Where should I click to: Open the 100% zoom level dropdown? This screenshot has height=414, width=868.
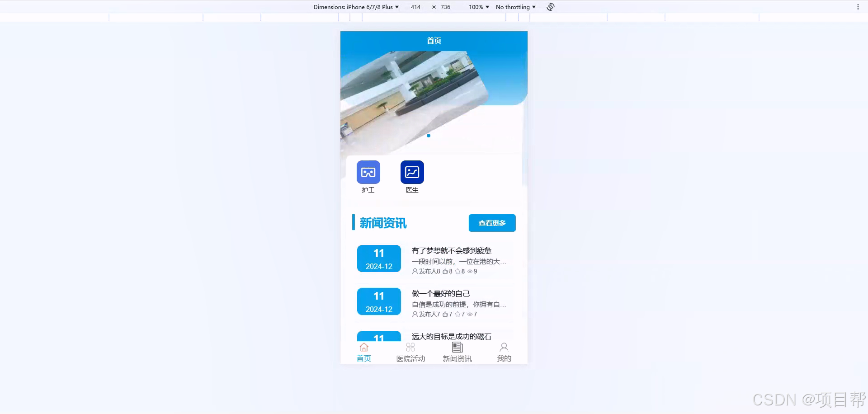pyautogui.click(x=478, y=7)
